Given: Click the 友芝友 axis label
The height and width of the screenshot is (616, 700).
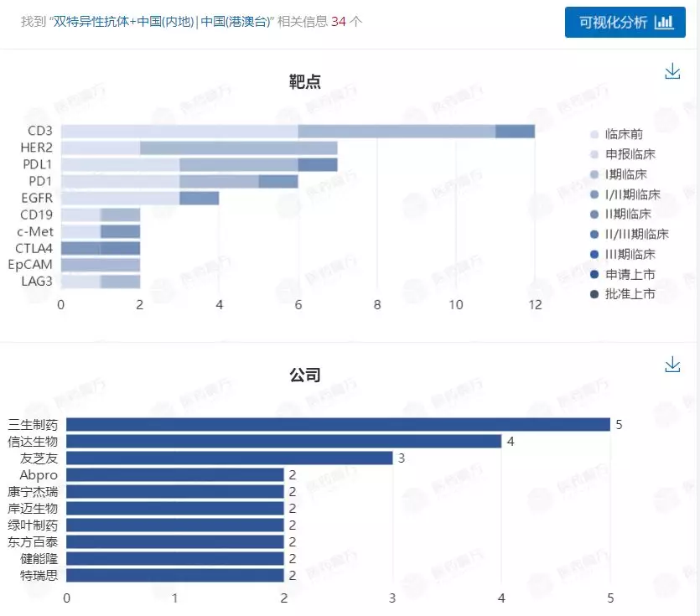Looking at the screenshot, I should [x=40, y=458].
